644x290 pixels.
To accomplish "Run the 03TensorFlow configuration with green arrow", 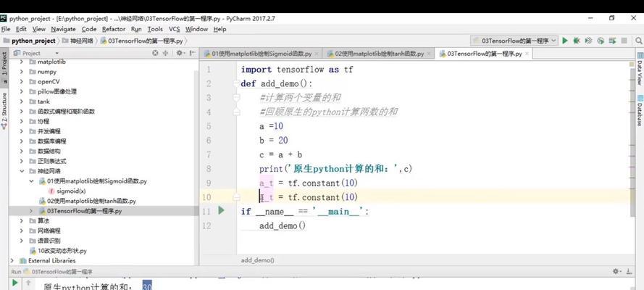I will click(x=565, y=41).
